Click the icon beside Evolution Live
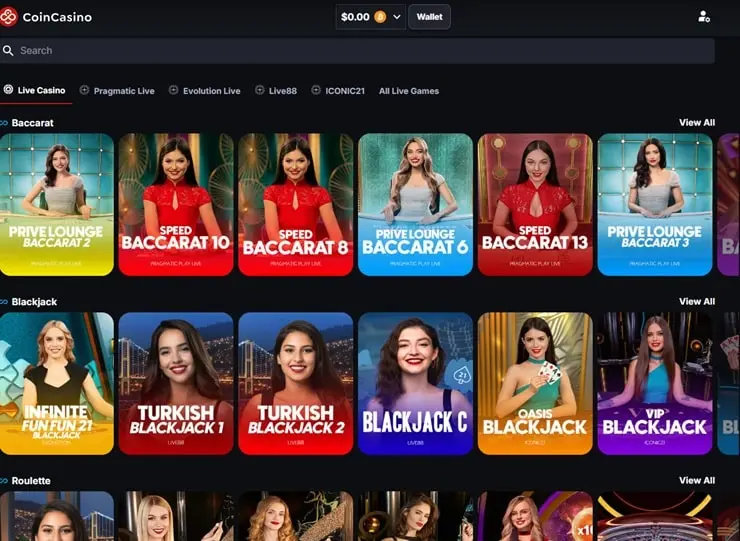This screenshot has height=541, width=740. tap(173, 90)
